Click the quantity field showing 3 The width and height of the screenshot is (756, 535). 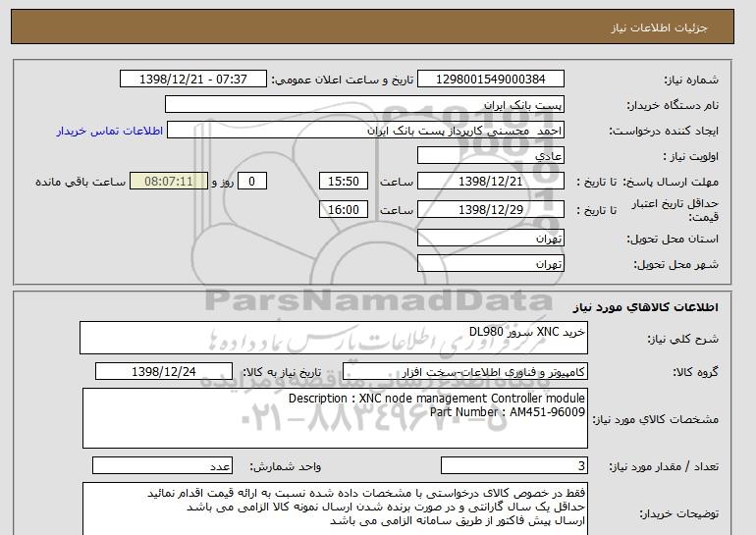[514, 466]
